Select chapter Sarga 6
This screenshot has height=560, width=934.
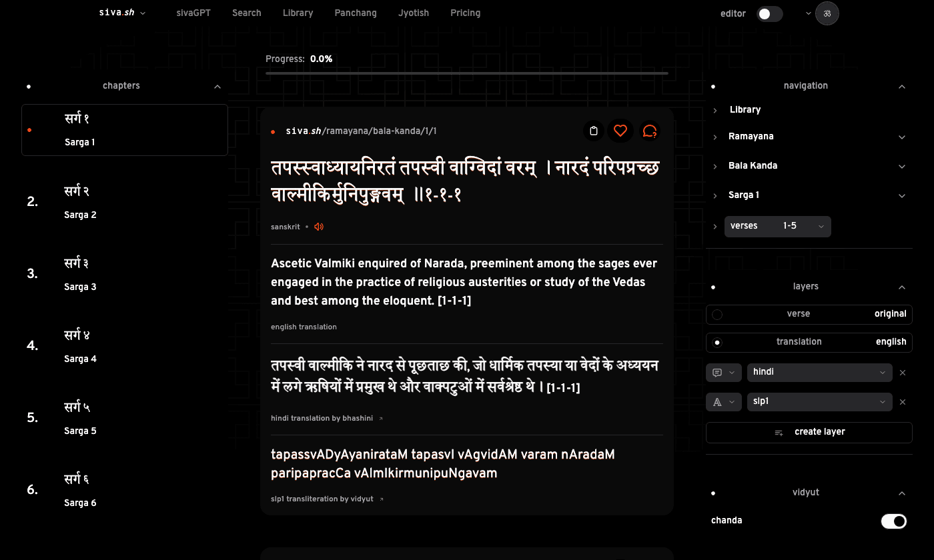[x=125, y=490]
